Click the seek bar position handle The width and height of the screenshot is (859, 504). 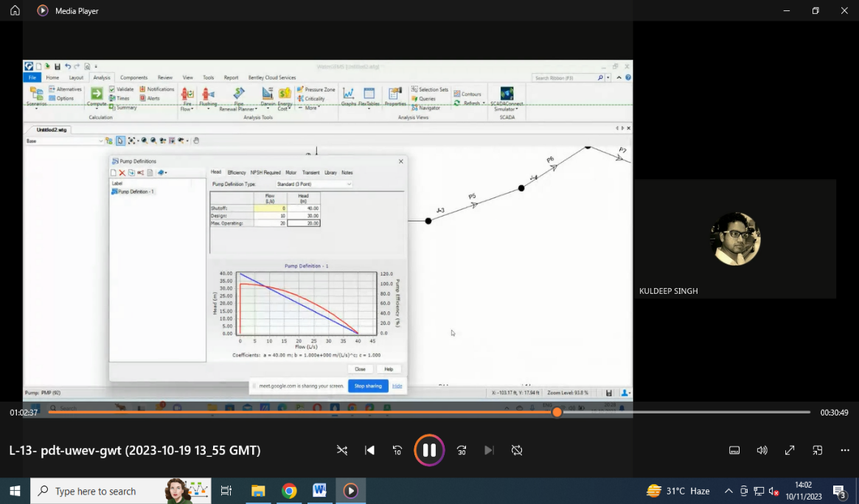point(557,412)
